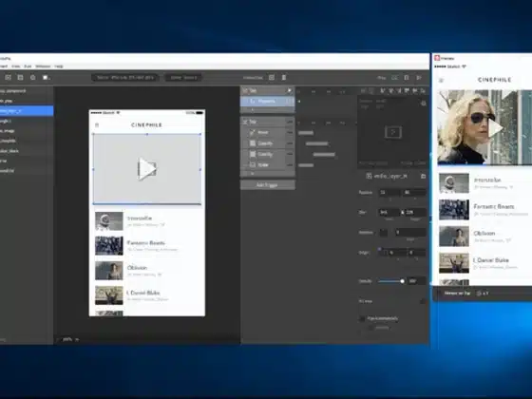Click the round toolbar icon beside the rectangle tool

[x=33, y=78]
